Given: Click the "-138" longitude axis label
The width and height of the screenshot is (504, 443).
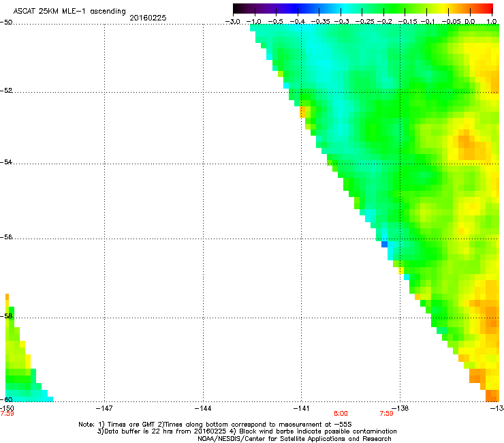Looking at the screenshot, I should [x=400, y=408].
